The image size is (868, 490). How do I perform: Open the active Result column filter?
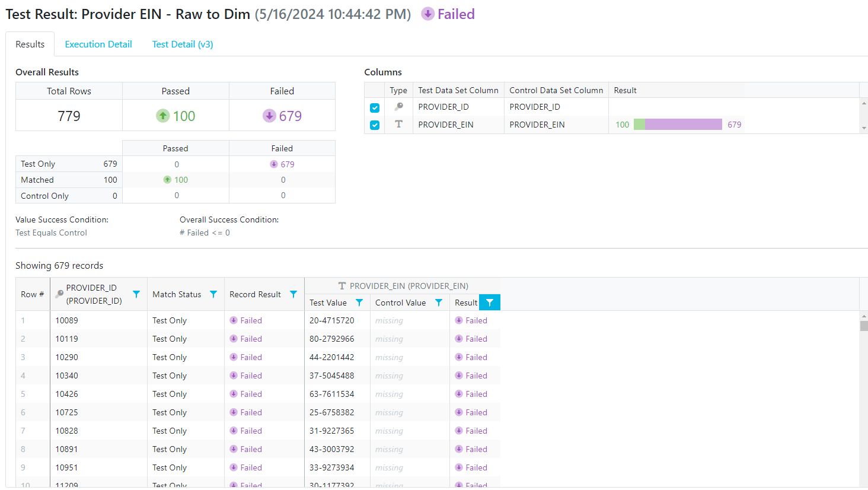point(490,303)
